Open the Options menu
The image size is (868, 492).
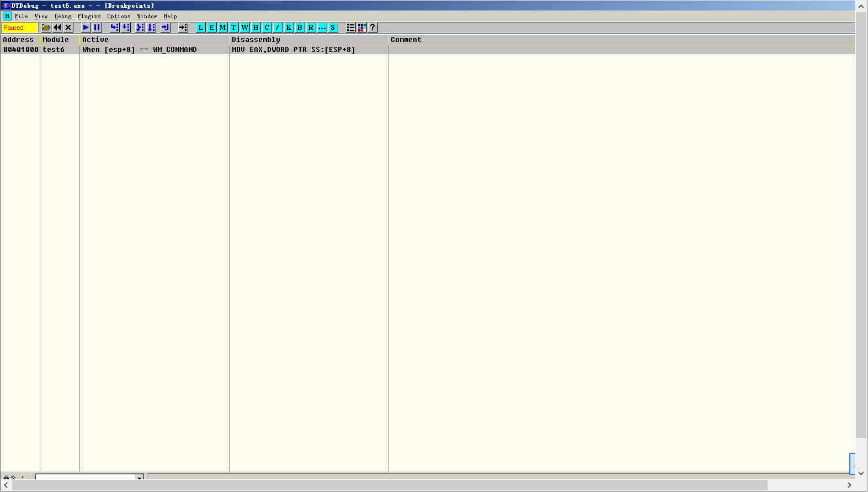119,17
